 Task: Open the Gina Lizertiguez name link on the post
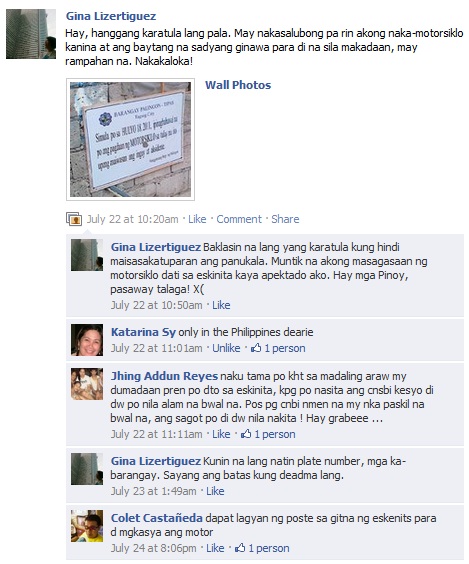[x=111, y=16]
